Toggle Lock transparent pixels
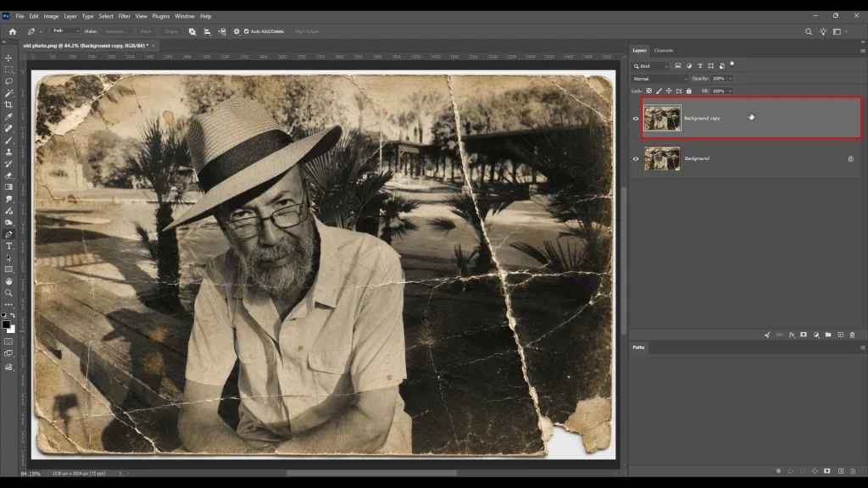868x488 pixels. (x=648, y=91)
